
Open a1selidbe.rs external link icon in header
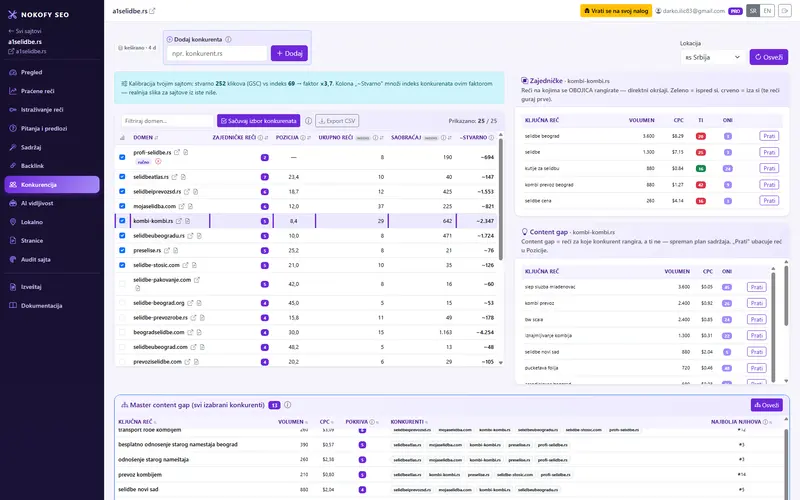(x=152, y=11)
